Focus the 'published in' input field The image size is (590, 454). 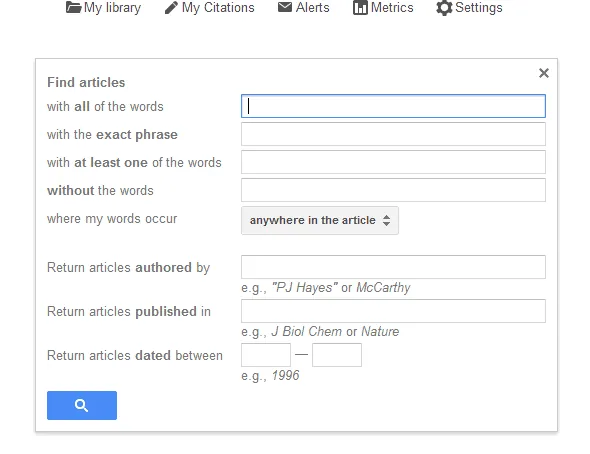pos(393,311)
